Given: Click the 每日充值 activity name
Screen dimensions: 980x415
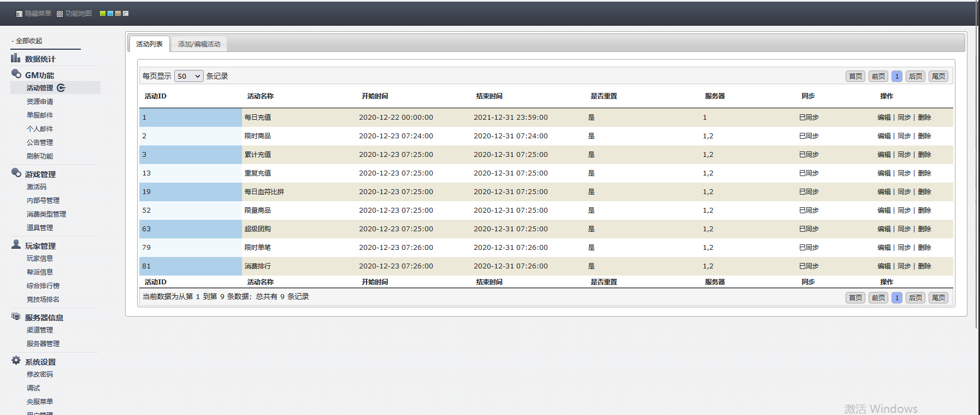Looking at the screenshot, I should 257,118.
